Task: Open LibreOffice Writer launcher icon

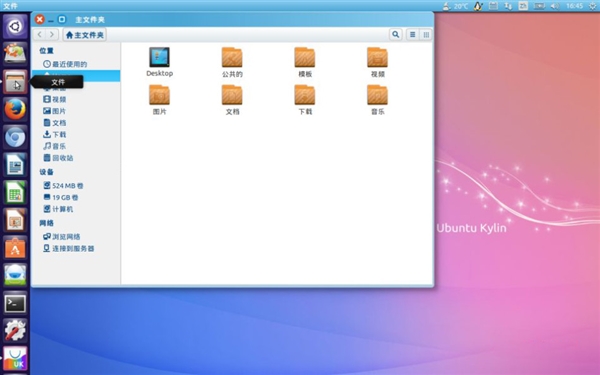Action: pos(15,165)
